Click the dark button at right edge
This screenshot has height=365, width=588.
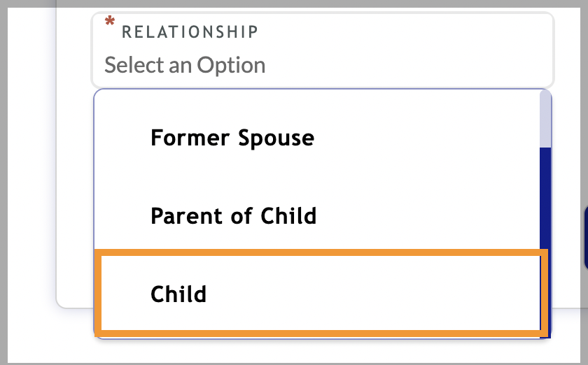[585, 238]
